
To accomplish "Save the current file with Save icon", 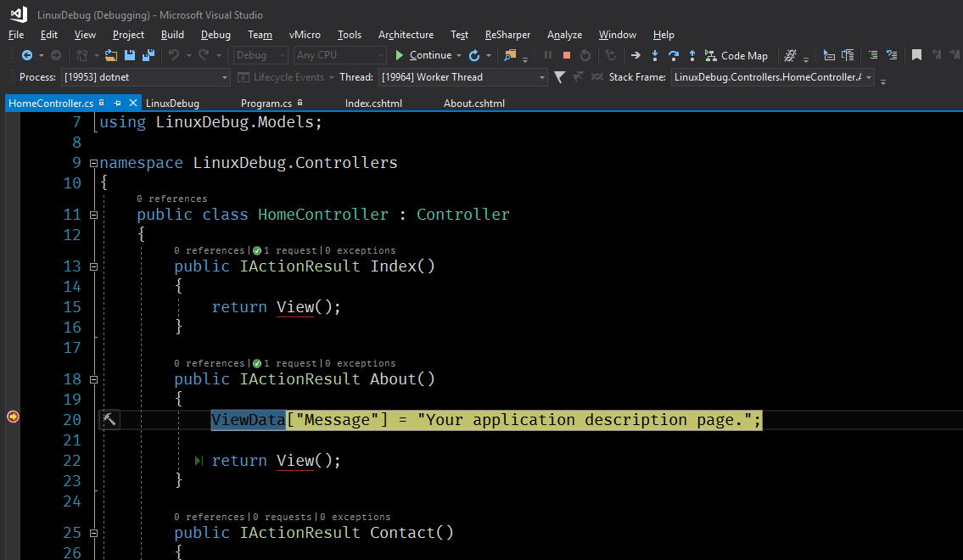I will click(130, 55).
